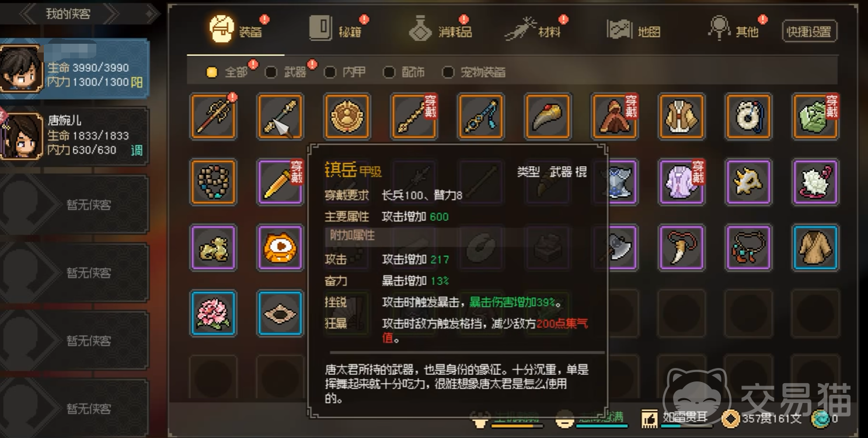Image resolution: width=868 pixels, height=438 pixels.
Task: Select the 宠物装备 filter radio button
Action: [448, 72]
